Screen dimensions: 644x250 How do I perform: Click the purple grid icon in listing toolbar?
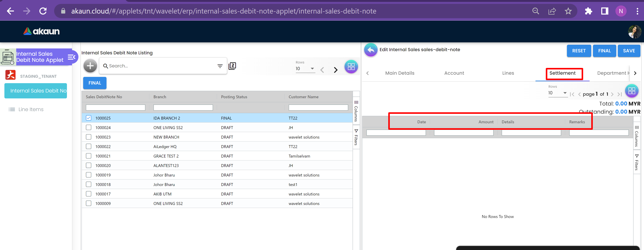coord(351,67)
